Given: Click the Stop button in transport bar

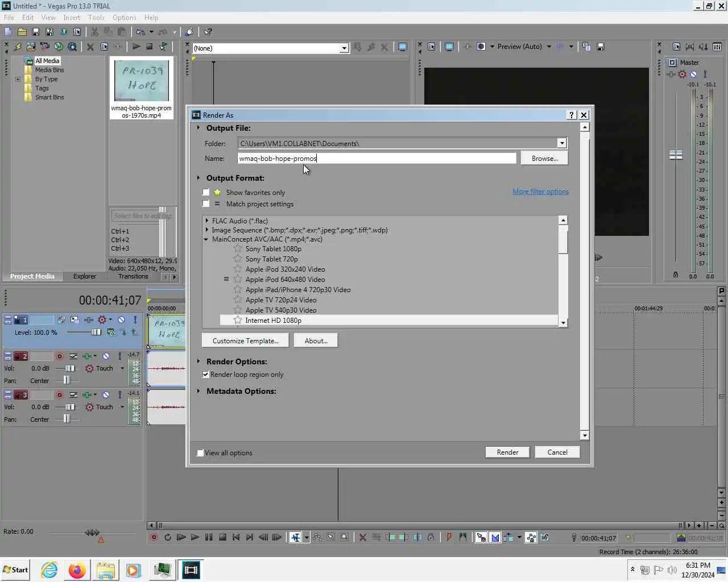Looking at the screenshot, I should 222,537.
